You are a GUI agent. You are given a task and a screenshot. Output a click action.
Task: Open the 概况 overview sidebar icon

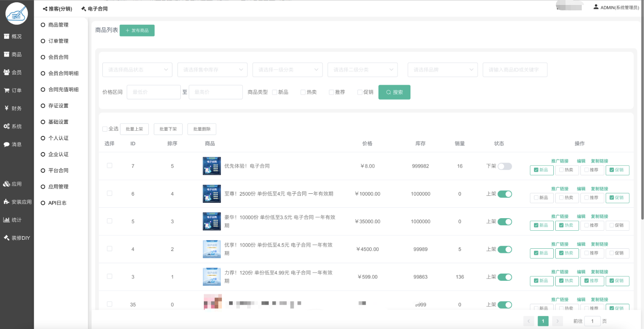7,36
